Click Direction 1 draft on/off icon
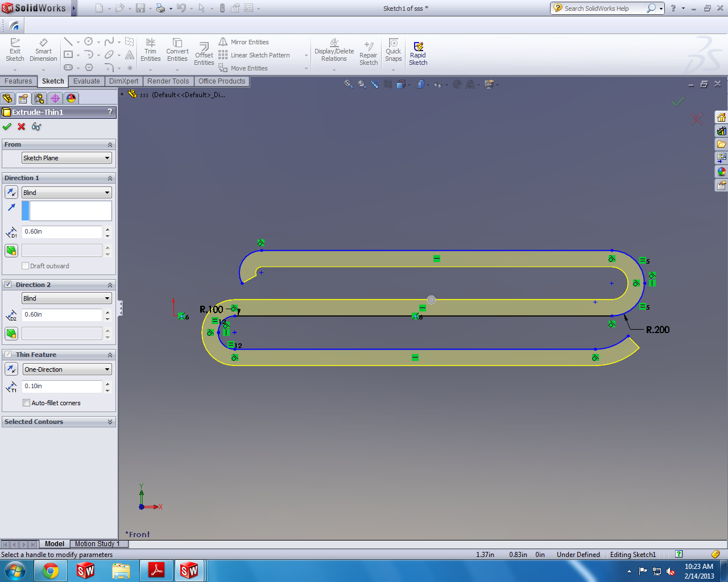728x582 pixels. [11, 251]
